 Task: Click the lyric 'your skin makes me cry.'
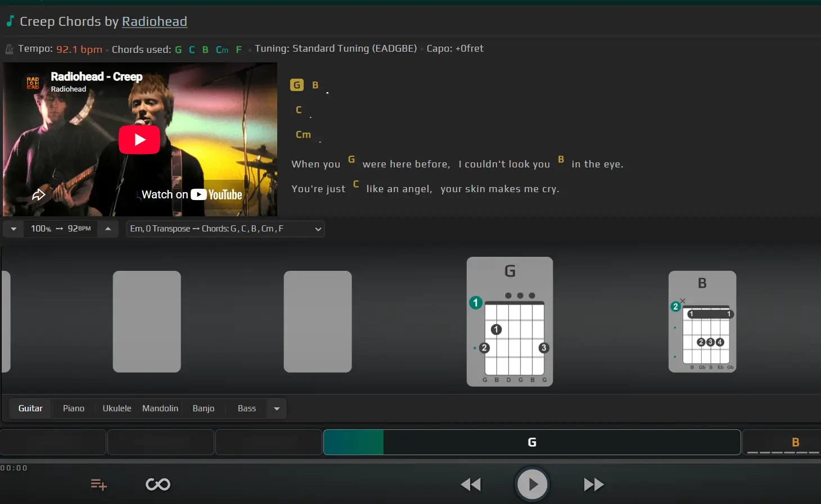click(x=500, y=189)
